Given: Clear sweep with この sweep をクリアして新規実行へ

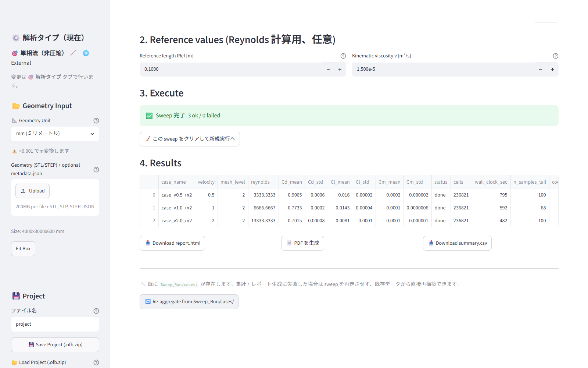Looking at the screenshot, I should [x=190, y=139].
